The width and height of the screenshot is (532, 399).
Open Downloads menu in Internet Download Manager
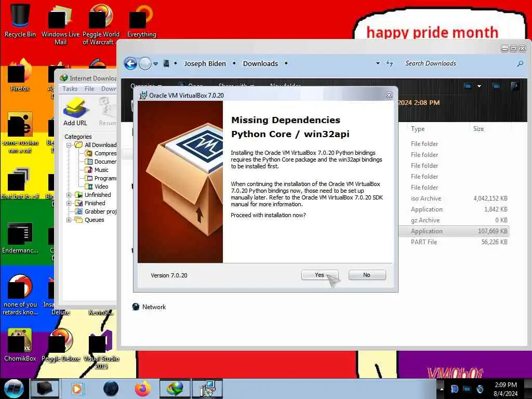tap(109, 88)
